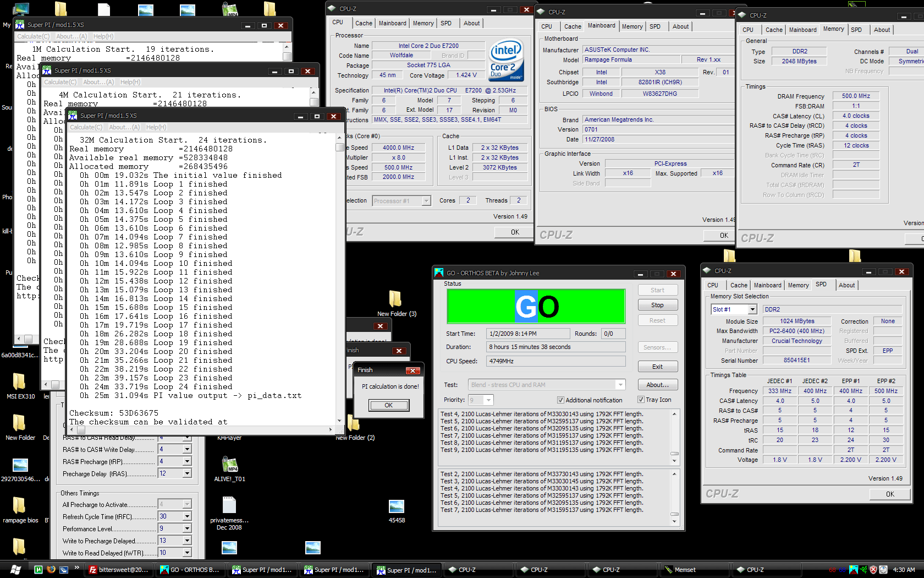
Task: Open the rampage bios folder on desktop
Action: click(x=19, y=506)
